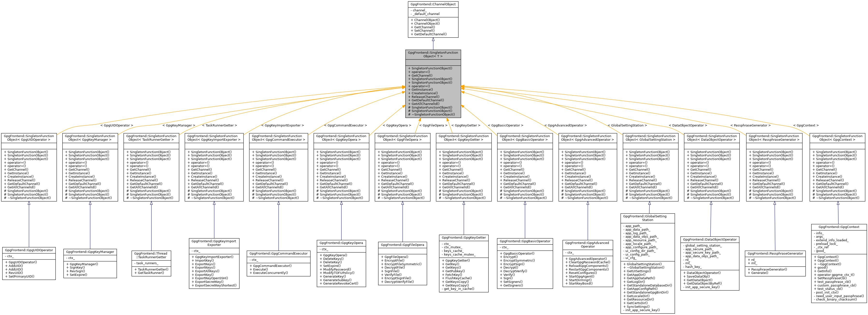The height and width of the screenshot is (315, 868).
Task: Select '+ FlushKeyCache()' method text
Action: coord(457,278)
